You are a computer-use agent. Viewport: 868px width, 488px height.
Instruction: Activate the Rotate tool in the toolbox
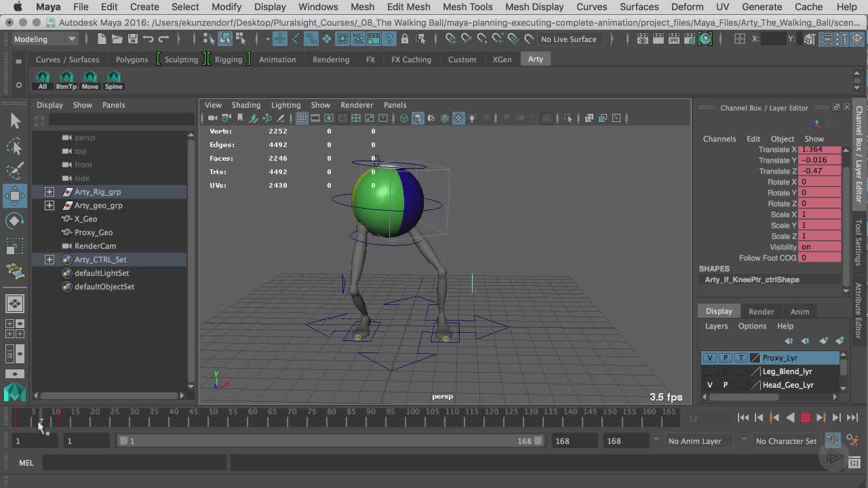pos(15,221)
